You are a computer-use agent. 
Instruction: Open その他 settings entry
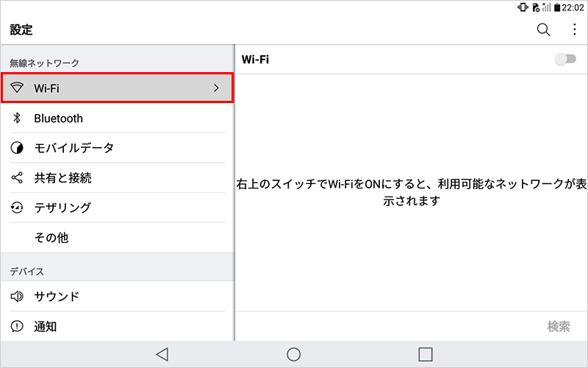click(x=117, y=238)
